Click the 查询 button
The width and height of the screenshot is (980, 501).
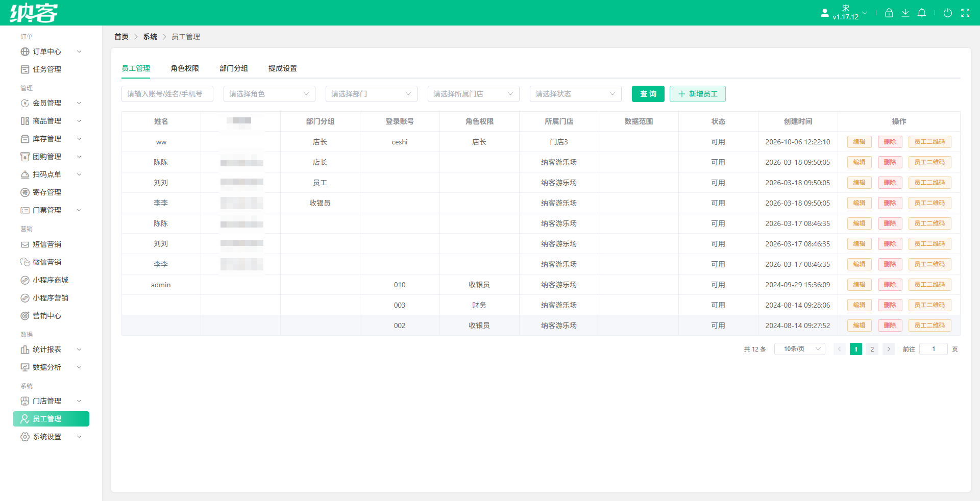[x=648, y=94]
